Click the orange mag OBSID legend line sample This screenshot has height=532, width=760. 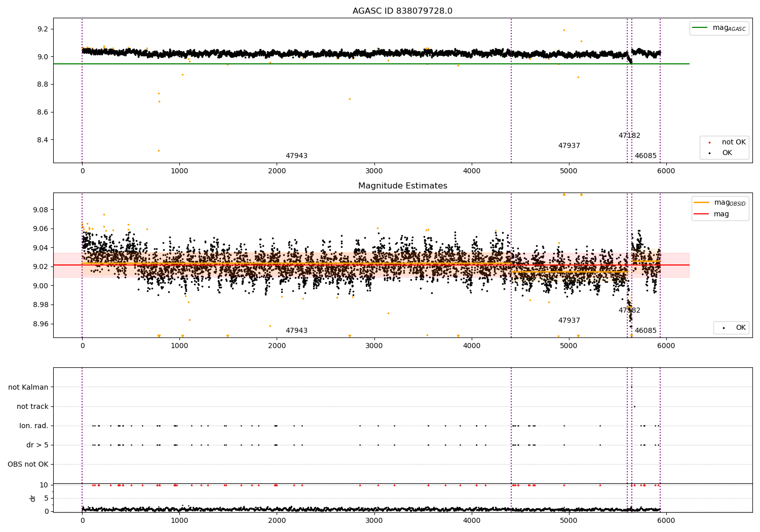coord(702,203)
